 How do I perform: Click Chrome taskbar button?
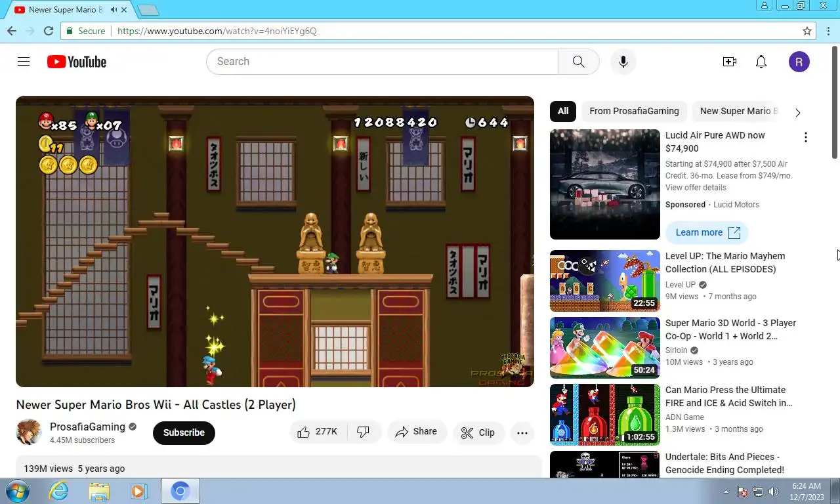180,491
